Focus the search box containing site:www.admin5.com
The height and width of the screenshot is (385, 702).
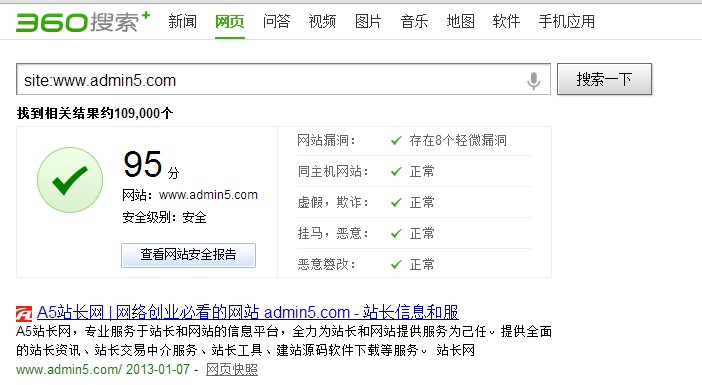[x=283, y=79]
